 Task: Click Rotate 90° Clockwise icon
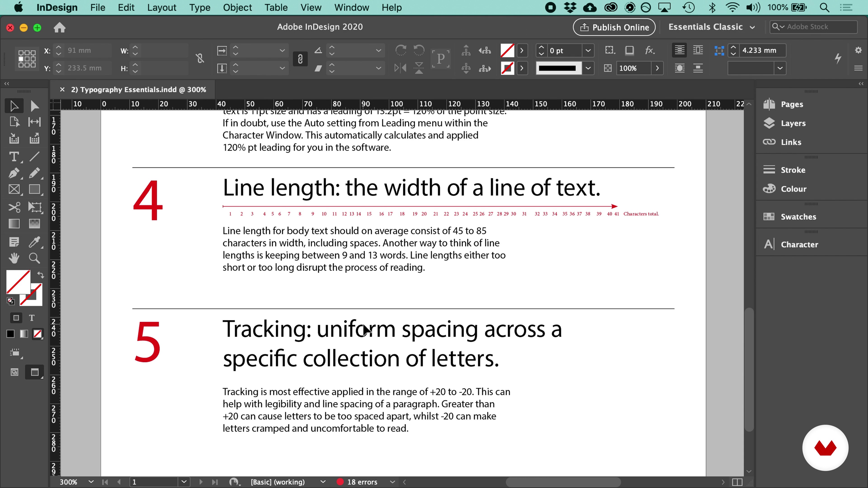(x=401, y=50)
